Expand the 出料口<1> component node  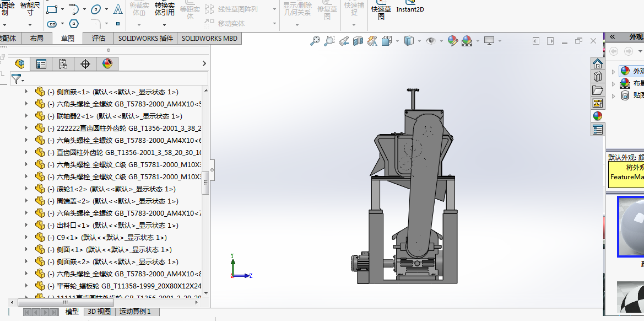point(26,226)
